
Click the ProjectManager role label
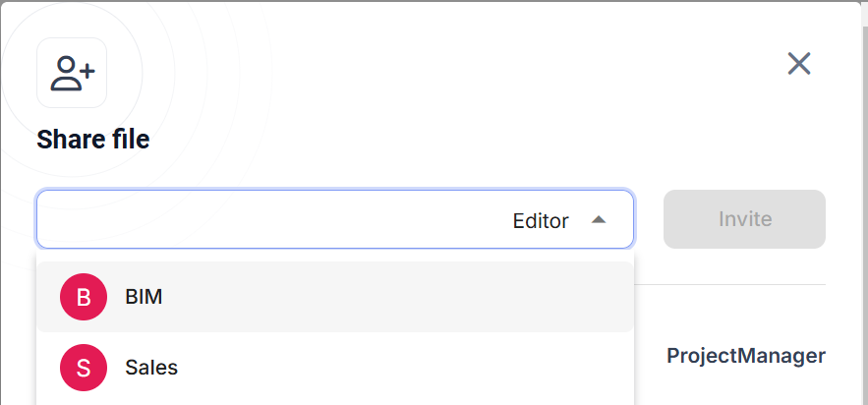746,356
